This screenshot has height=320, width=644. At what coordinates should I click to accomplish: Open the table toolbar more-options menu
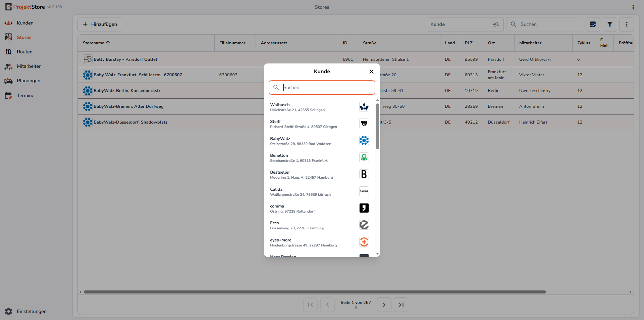627,24
